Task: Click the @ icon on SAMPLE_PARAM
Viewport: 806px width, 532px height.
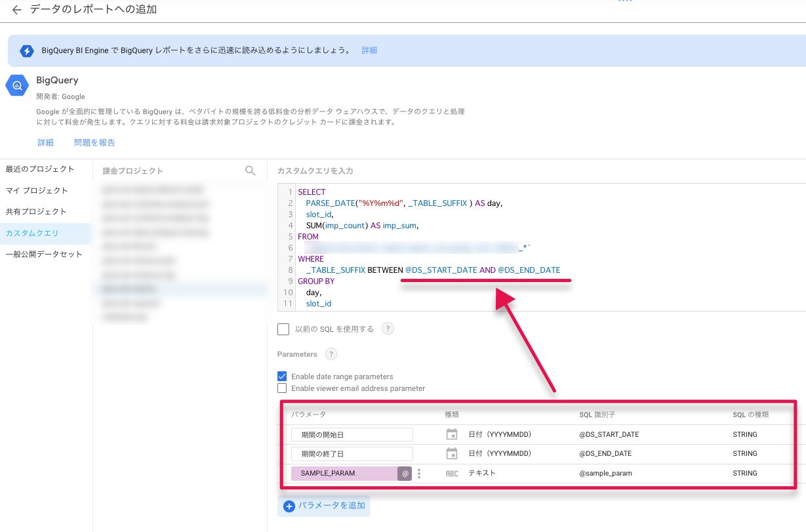Action: tap(405, 474)
